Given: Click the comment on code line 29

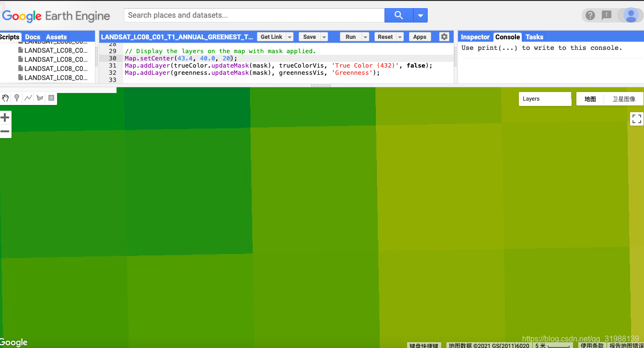Looking at the screenshot, I should click(220, 51).
